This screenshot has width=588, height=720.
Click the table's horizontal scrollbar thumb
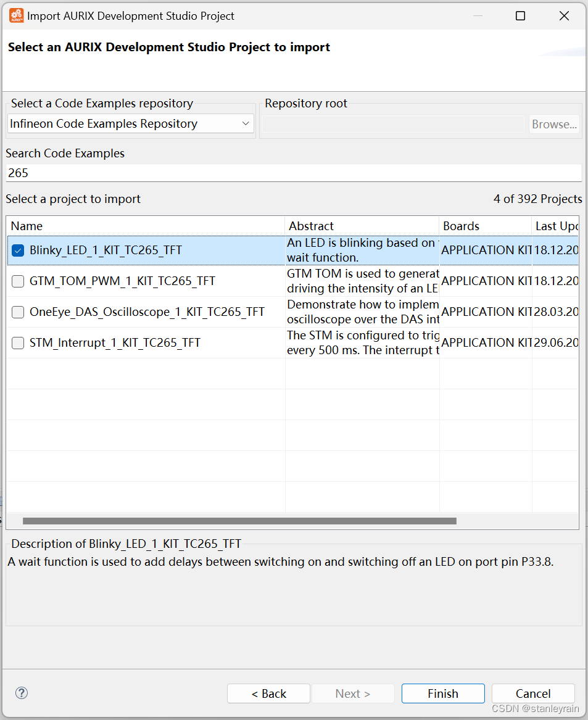[x=239, y=521]
